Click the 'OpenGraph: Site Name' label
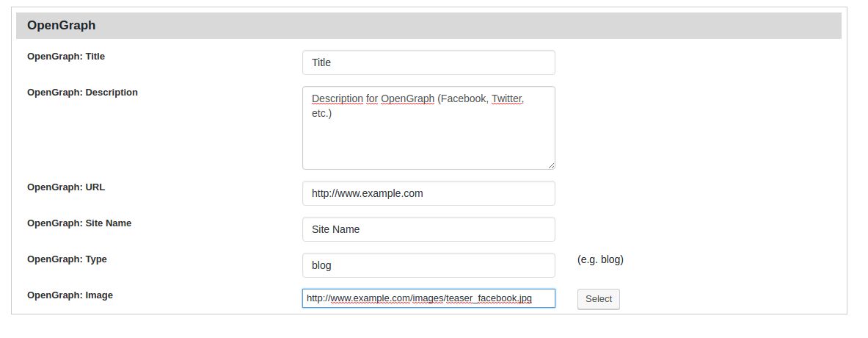Image resolution: width=868 pixels, height=338 pixels. [79, 223]
